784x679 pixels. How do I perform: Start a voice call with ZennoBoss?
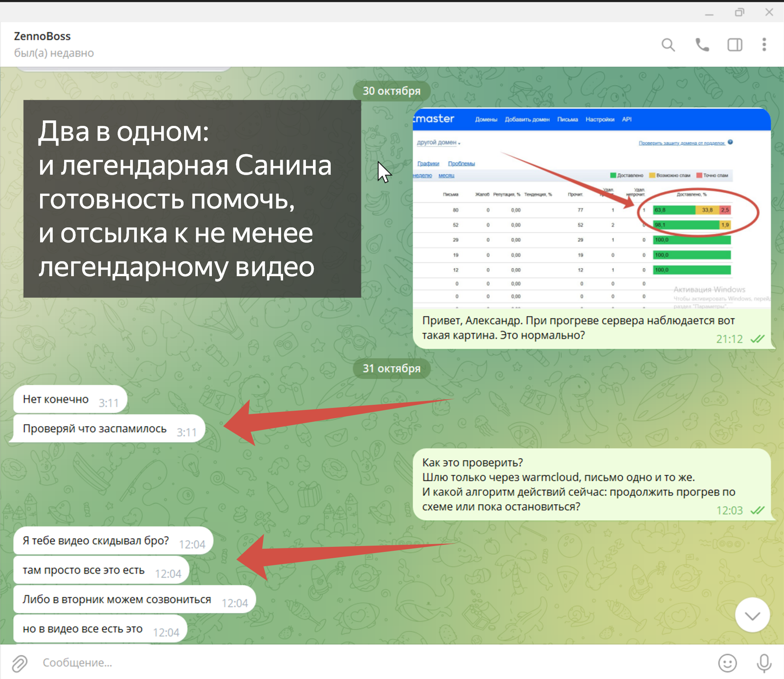coord(702,45)
